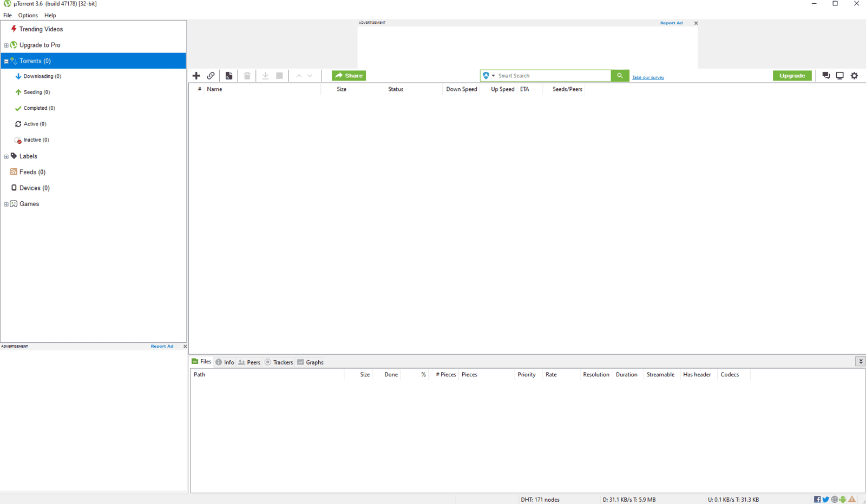
Task: Click the Twitter bird icon in status bar
Action: (x=826, y=500)
